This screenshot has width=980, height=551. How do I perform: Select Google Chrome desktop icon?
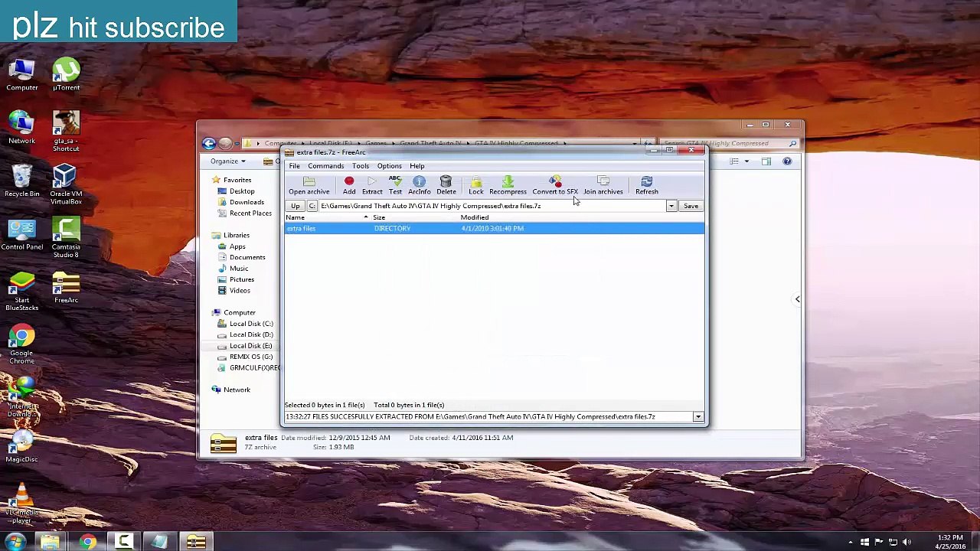tap(22, 344)
